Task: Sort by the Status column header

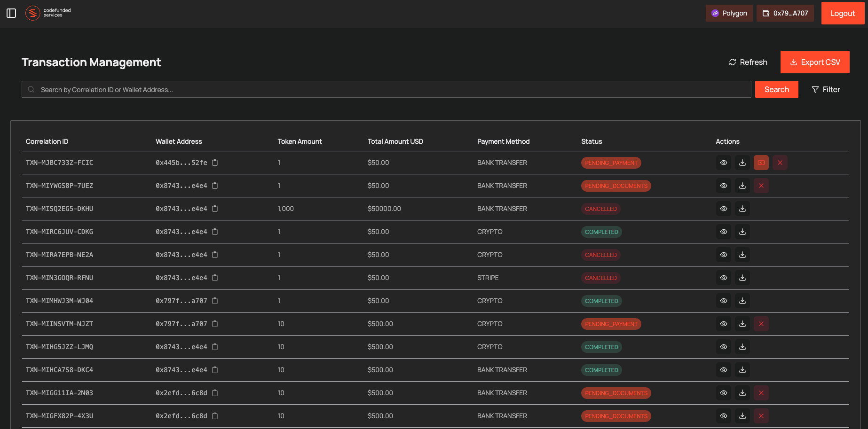Action: pyautogui.click(x=592, y=141)
